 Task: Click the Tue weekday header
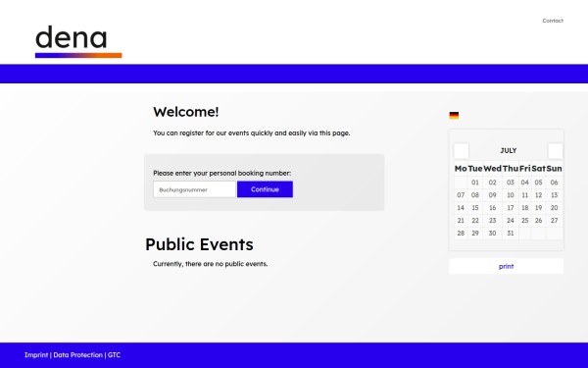pyautogui.click(x=475, y=169)
